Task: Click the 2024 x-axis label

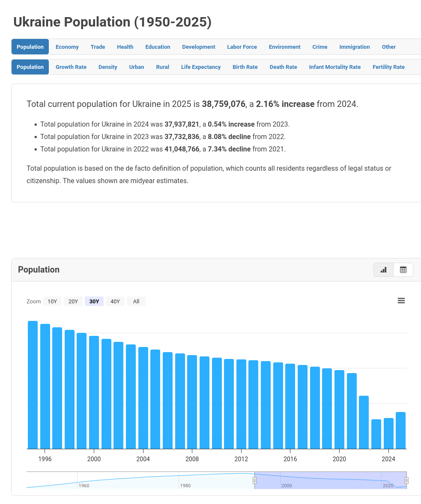Action: click(x=388, y=459)
